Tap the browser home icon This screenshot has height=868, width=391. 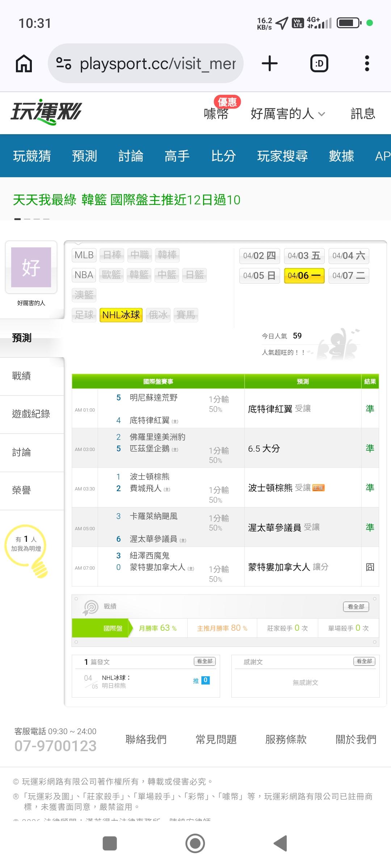24,64
